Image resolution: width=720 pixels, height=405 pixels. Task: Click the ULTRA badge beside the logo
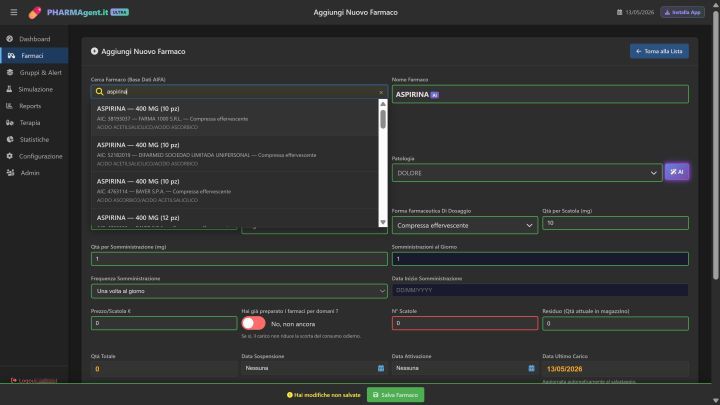pyautogui.click(x=119, y=12)
